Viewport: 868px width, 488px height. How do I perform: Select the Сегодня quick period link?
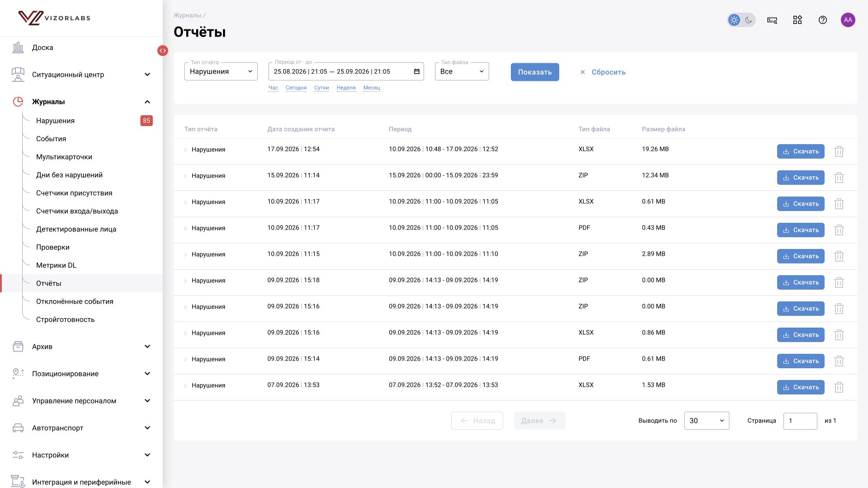[296, 88]
